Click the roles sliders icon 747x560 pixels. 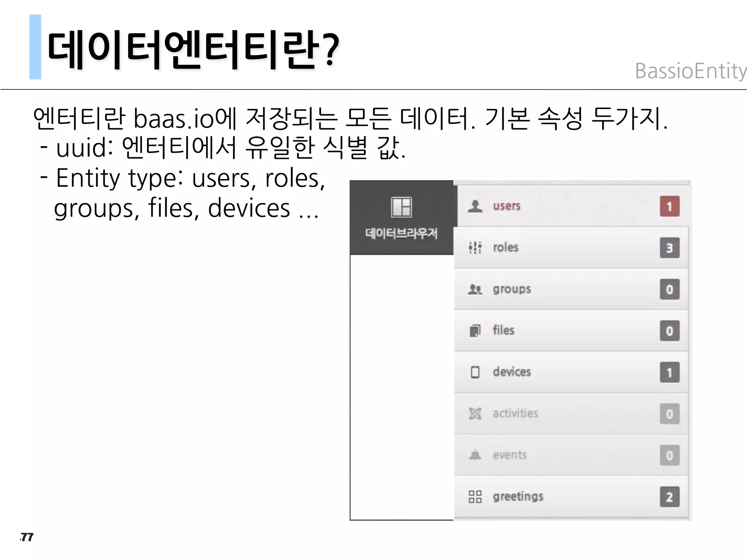475,248
